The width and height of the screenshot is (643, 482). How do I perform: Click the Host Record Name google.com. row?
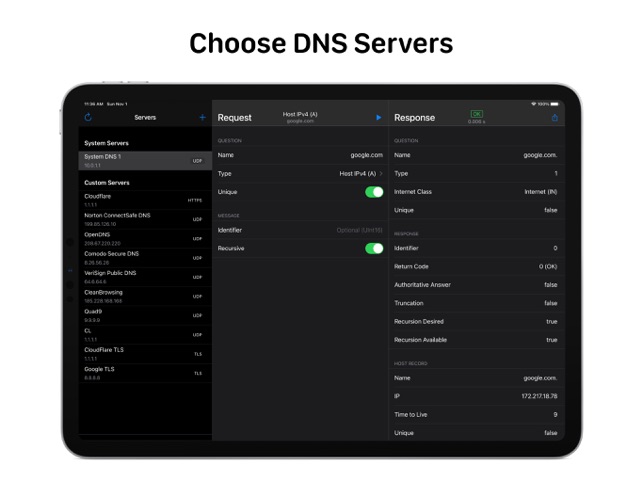point(476,378)
